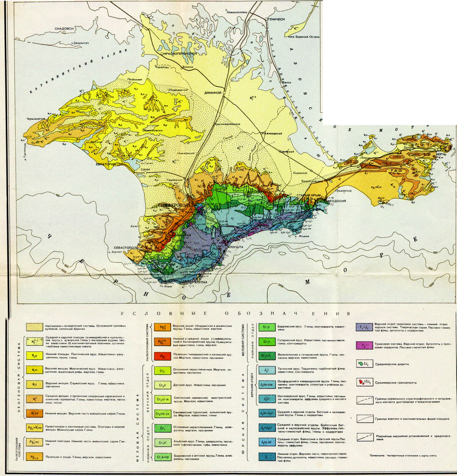Click the J₃ox-km legend swatch

(267, 384)
